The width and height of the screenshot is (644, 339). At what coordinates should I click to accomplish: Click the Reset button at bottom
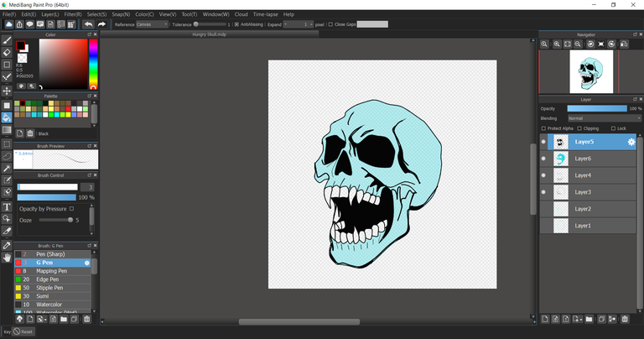pyautogui.click(x=23, y=331)
